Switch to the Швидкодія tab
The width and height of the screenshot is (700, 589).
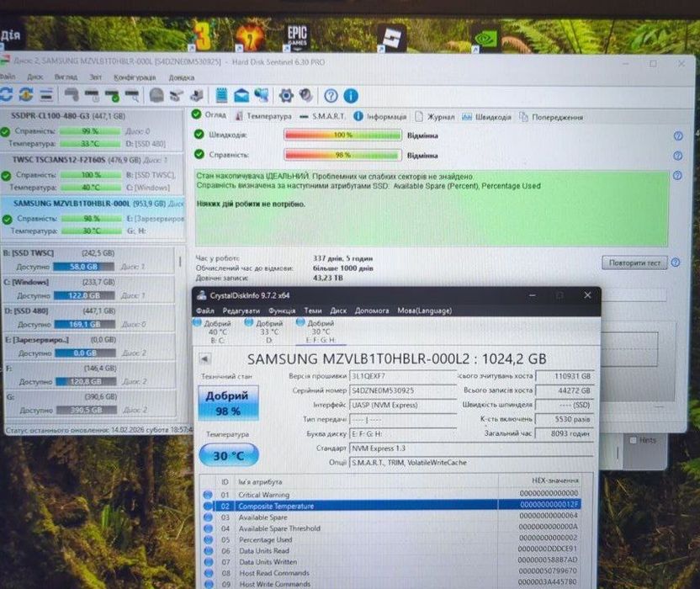coord(486,117)
